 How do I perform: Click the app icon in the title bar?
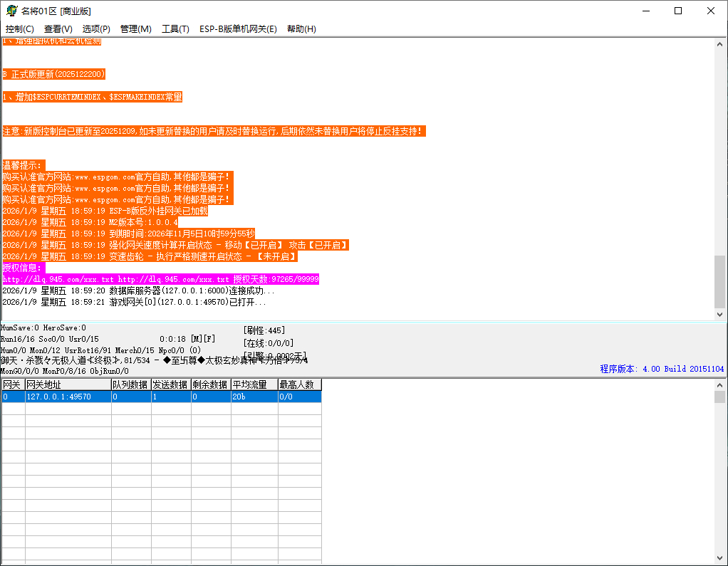pos(11,11)
